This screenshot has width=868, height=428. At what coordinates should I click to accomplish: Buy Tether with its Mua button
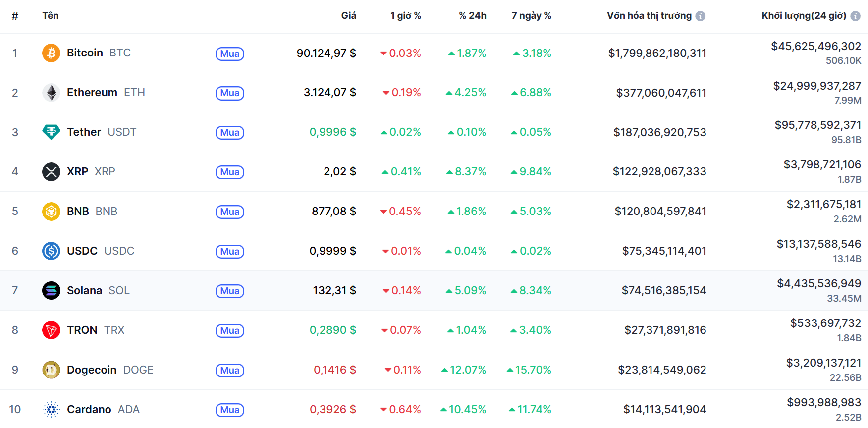click(230, 133)
